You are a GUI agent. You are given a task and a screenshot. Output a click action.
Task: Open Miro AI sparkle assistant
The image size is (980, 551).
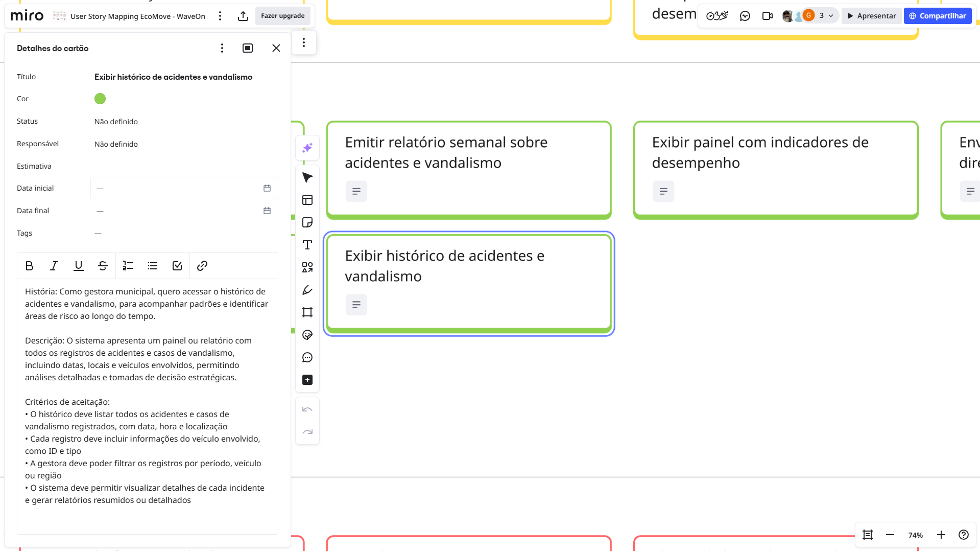[x=307, y=148]
